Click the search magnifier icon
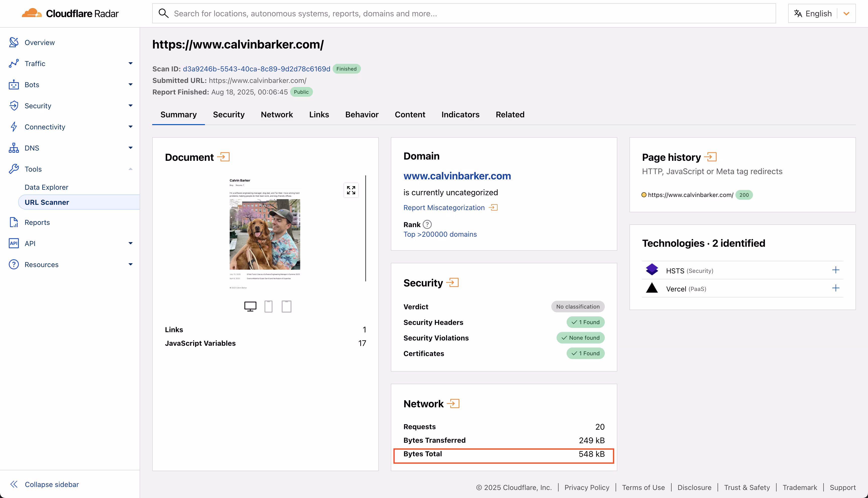The width and height of the screenshot is (868, 498). 164,13
